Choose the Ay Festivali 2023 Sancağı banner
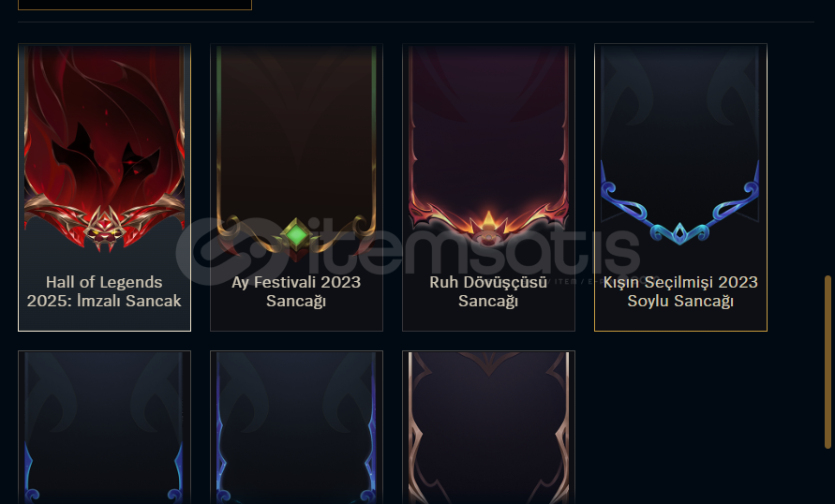 (x=297, y=187)
